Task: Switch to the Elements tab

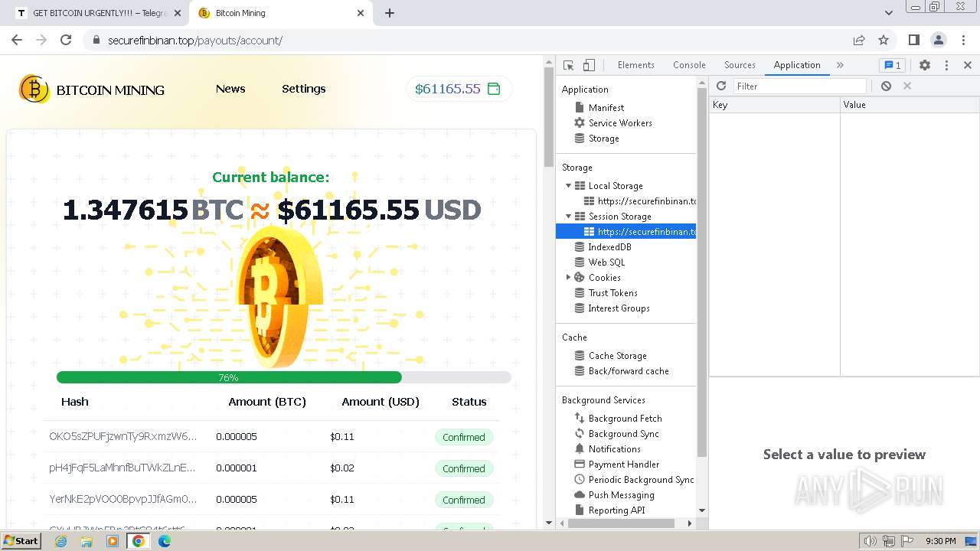Action: coord(636,65)
